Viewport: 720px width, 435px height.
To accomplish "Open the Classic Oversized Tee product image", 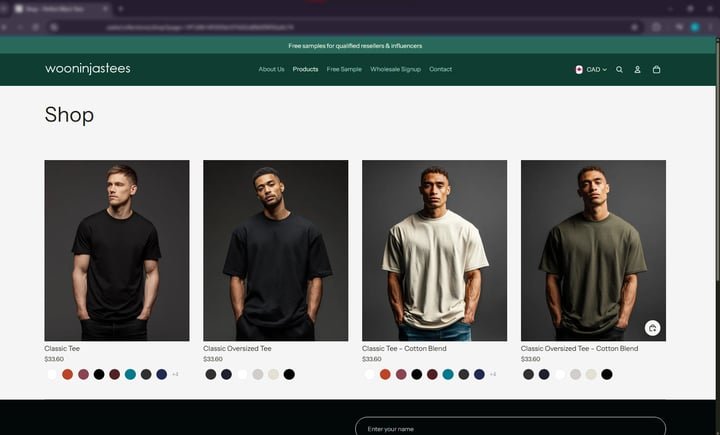I will coord(276,250).
